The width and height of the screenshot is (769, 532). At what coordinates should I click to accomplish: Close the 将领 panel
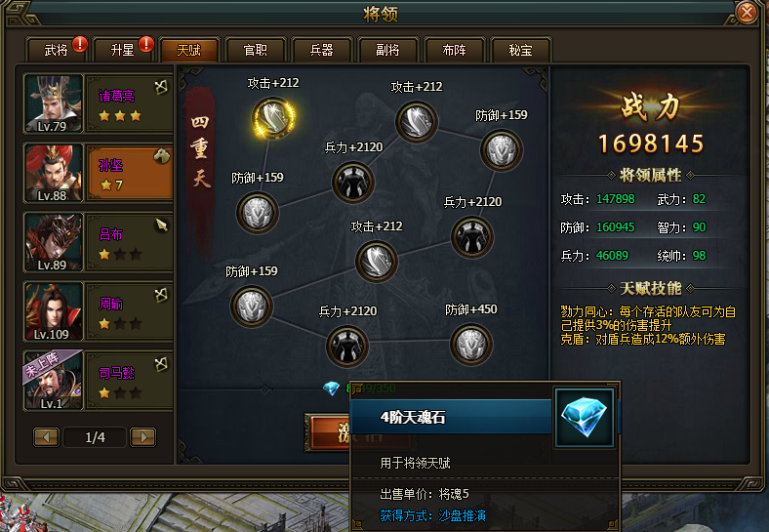point(747,12)
